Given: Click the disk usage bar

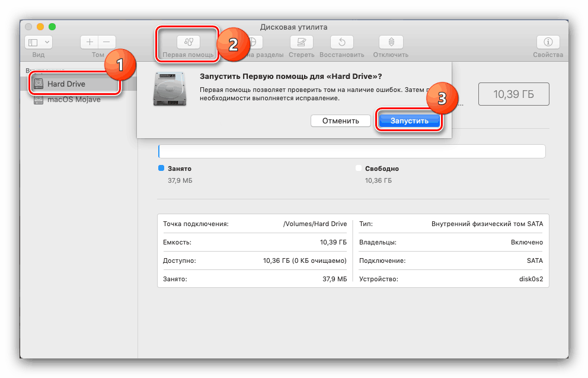Looking at the screenshot, I should tap(351, 151).
